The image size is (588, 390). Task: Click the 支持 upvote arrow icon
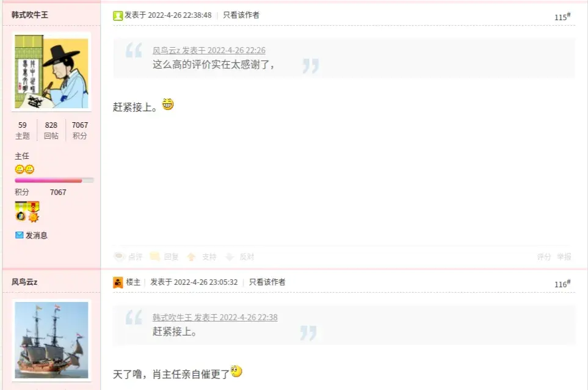coord(191,257)
